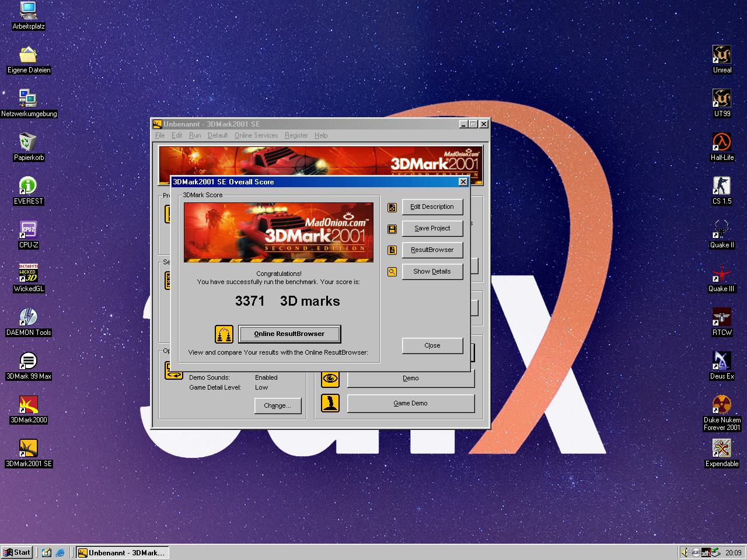Click the taskbar clock showing 20:09
This screenshot has height=560, width=747.
(734, 552)
